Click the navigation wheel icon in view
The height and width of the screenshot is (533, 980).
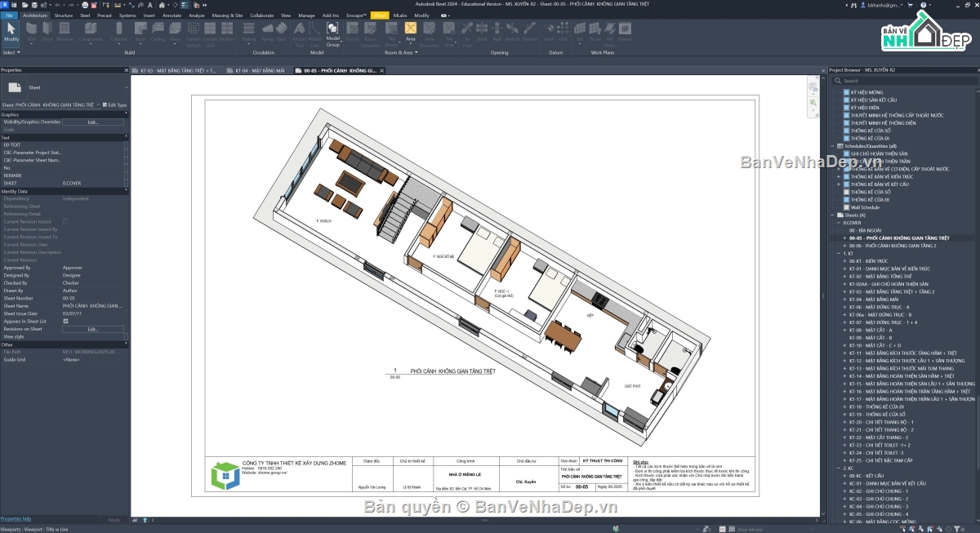[813, 87]
